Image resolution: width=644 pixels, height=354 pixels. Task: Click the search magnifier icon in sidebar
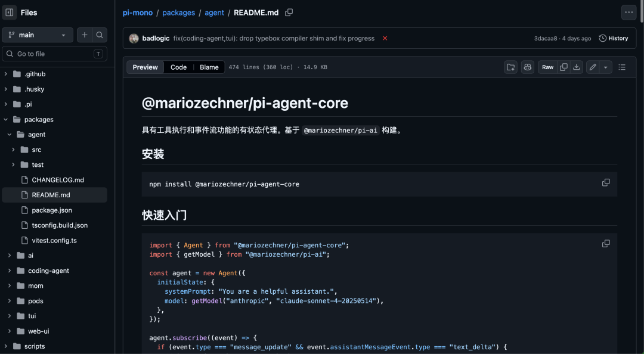point(100,35)
